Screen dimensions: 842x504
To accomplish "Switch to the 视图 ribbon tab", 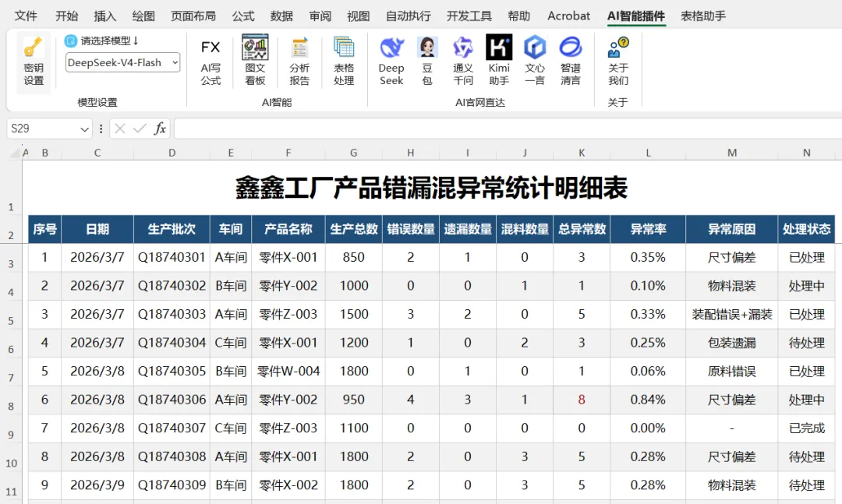I will (358, 16).
